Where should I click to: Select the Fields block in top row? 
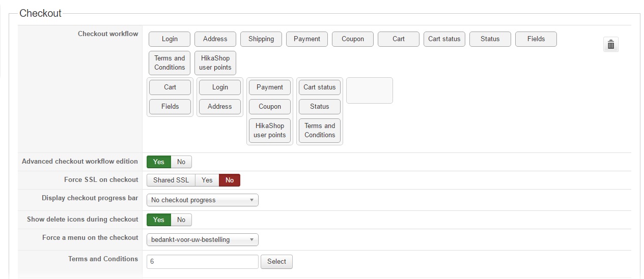536,39
